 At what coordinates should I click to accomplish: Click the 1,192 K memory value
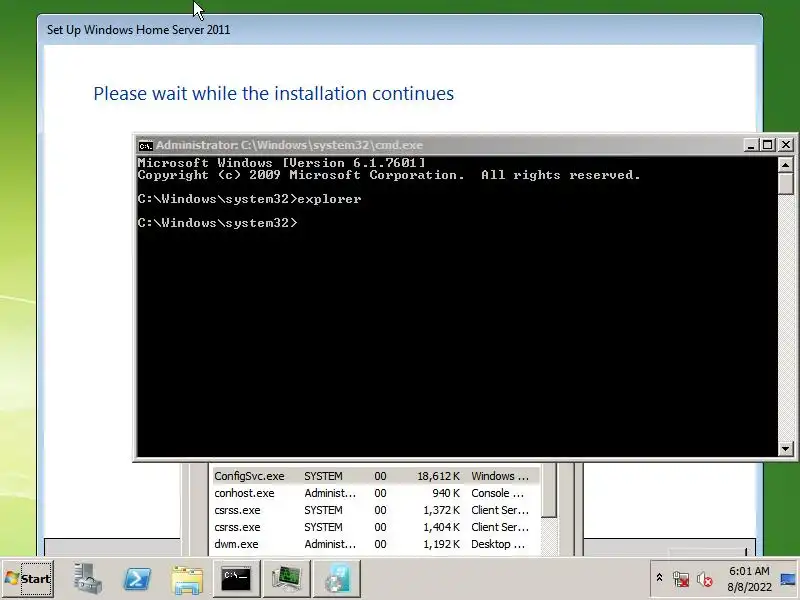[441, 544]
